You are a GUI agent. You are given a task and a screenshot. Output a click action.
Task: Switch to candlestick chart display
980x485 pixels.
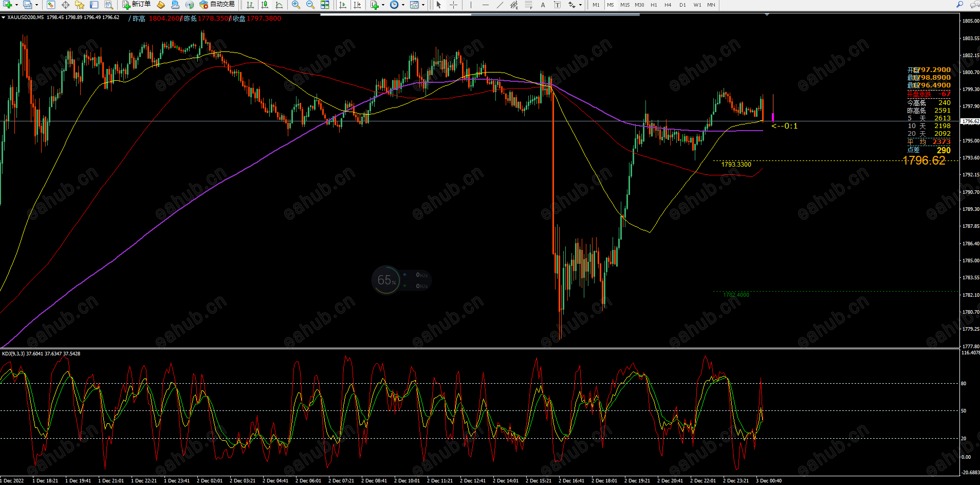click(x=265, y=5)
